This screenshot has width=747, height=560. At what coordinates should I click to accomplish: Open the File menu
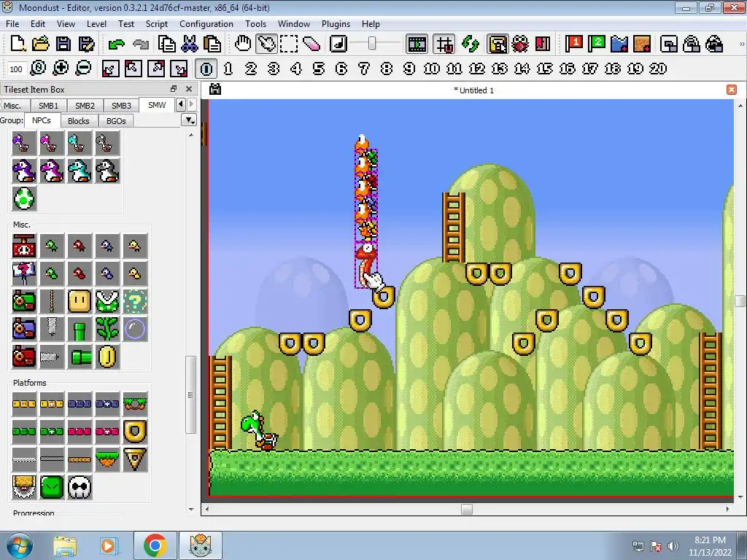[12, 24]
